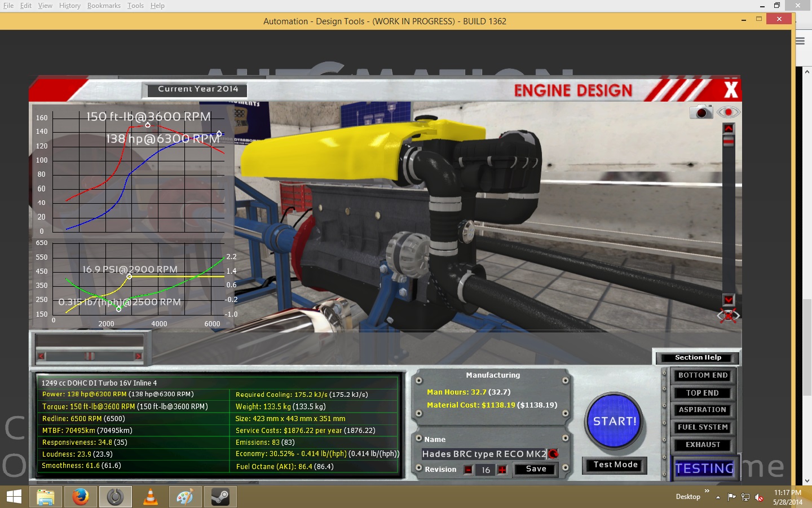Click the Smoothness: 61.6 stat
The height and width of the screenshot is (508, 812).
pos(81,466)
